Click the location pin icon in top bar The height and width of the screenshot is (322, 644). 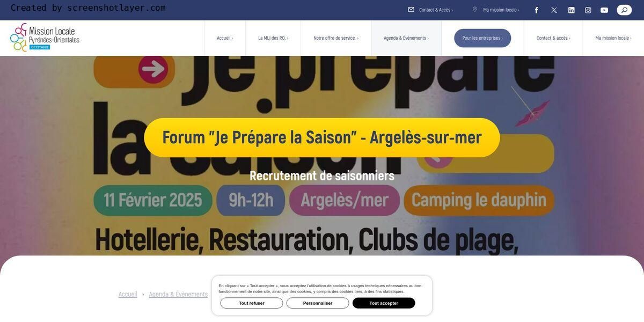click(475, 10)
